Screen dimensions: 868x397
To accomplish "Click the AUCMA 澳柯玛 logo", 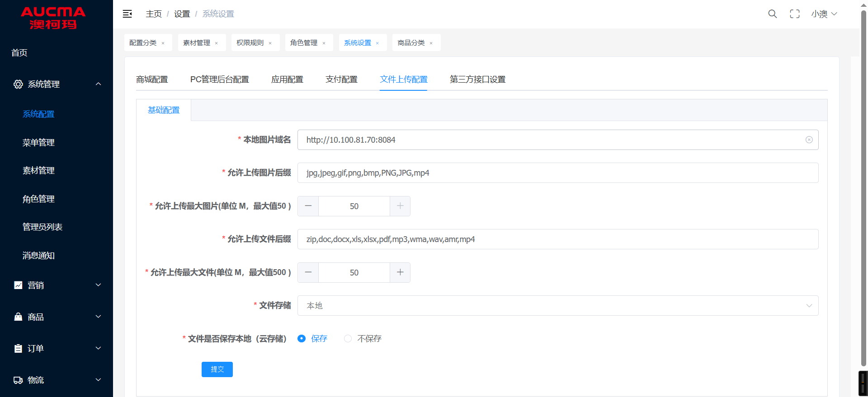I will click(x=53, y=18).
